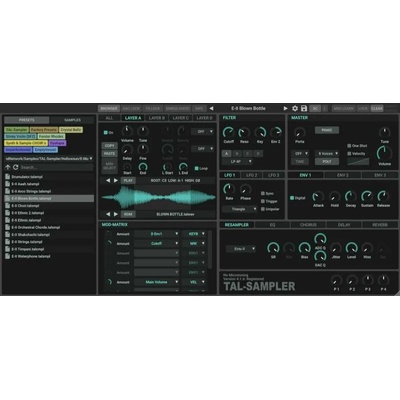Open the Main Volume mod destination dropdown

coord(156,282)
